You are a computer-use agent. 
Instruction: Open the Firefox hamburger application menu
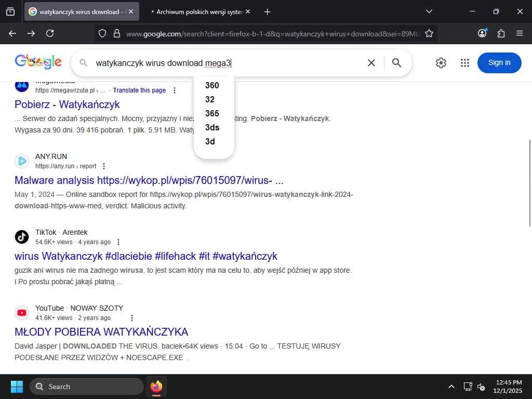520,33
